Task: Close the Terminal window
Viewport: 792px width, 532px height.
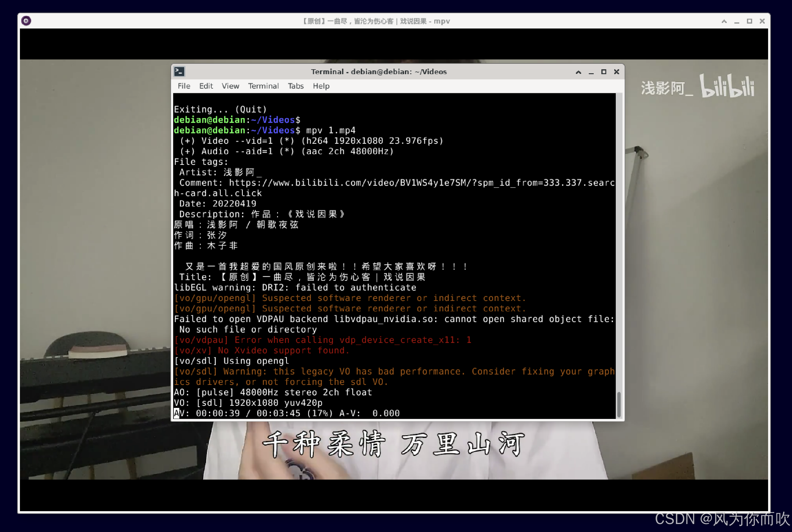Action: point(617,72)
